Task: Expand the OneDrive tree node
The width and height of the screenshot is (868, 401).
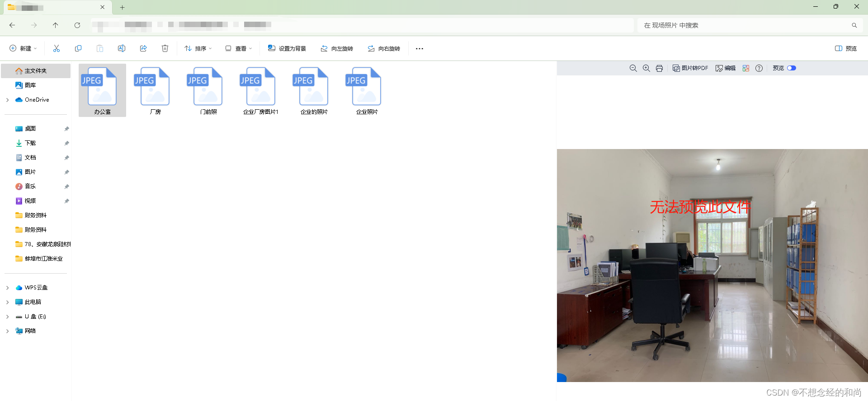Action: click(x=8, y=100)
